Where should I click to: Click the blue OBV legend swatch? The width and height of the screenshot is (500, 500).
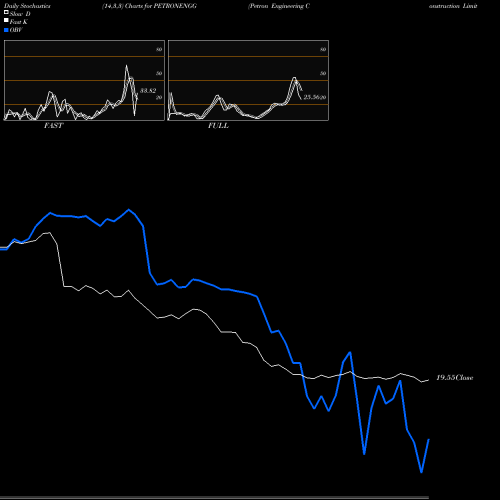click(x=6, y=30)
